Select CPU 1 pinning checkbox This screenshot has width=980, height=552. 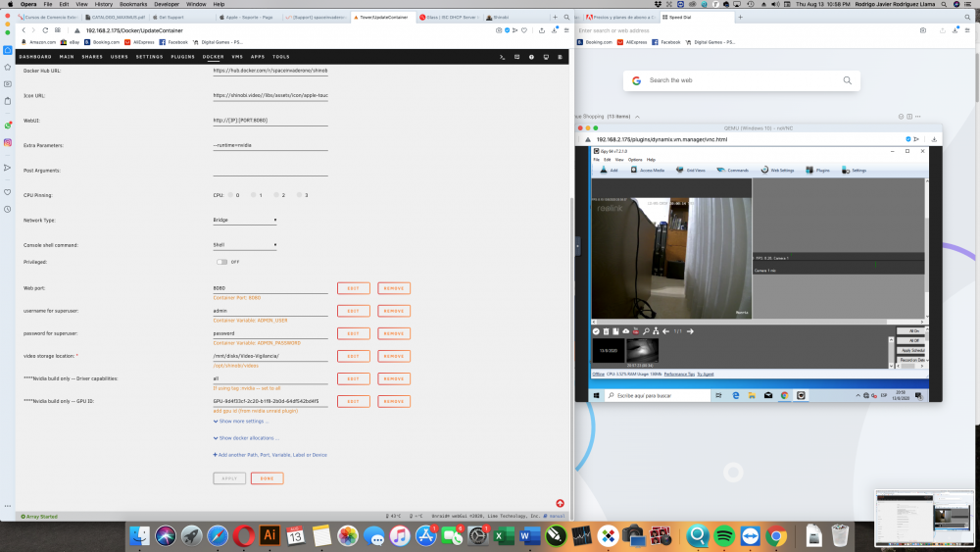click(253, 195)
